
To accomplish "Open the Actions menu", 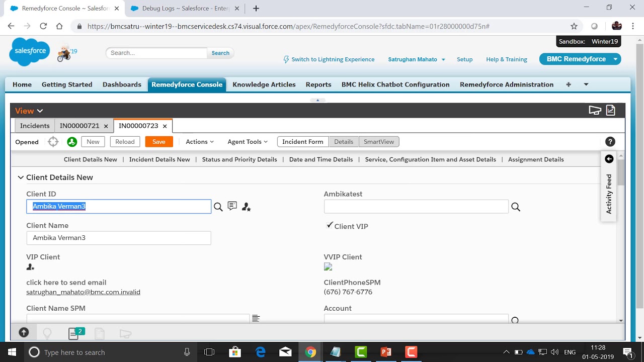I will click(200, 142).
